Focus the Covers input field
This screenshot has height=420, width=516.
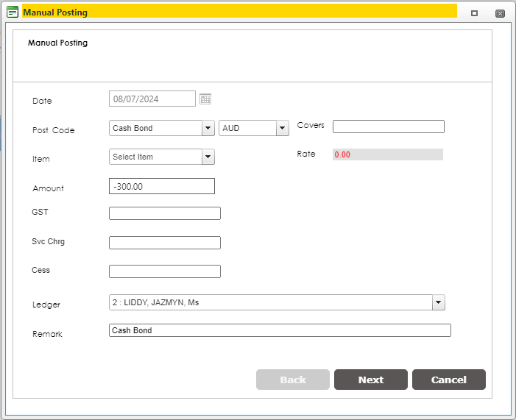(x=389, y=127)
